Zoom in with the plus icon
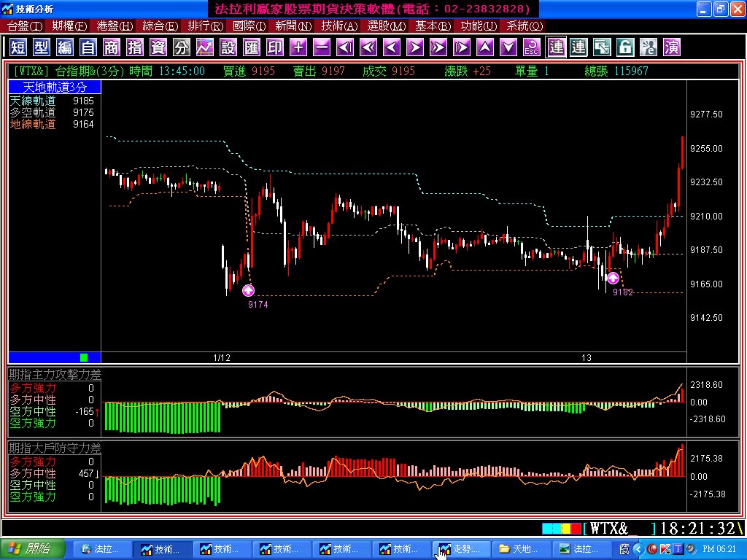747x560 pixels. (298, 47)
